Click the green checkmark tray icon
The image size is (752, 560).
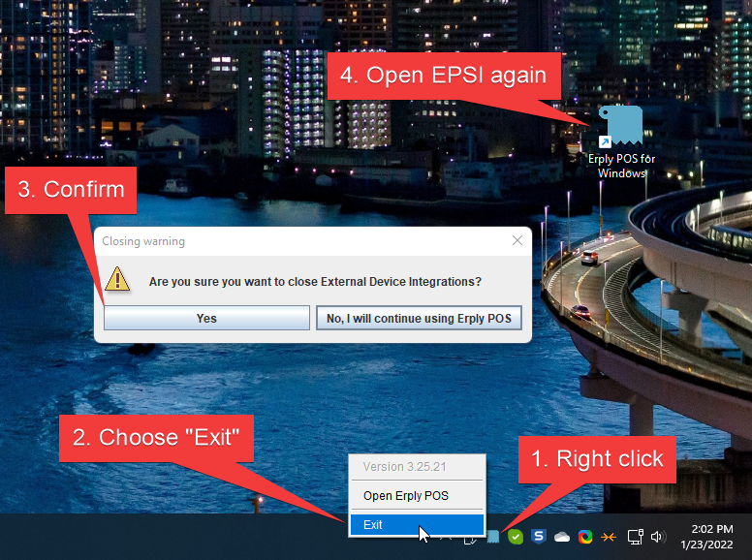(x=516, y=537)
